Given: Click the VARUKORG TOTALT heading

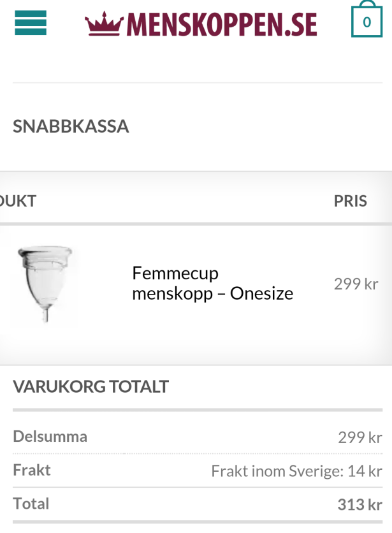Looking at the screenshot, I should [x=91, y=386].
